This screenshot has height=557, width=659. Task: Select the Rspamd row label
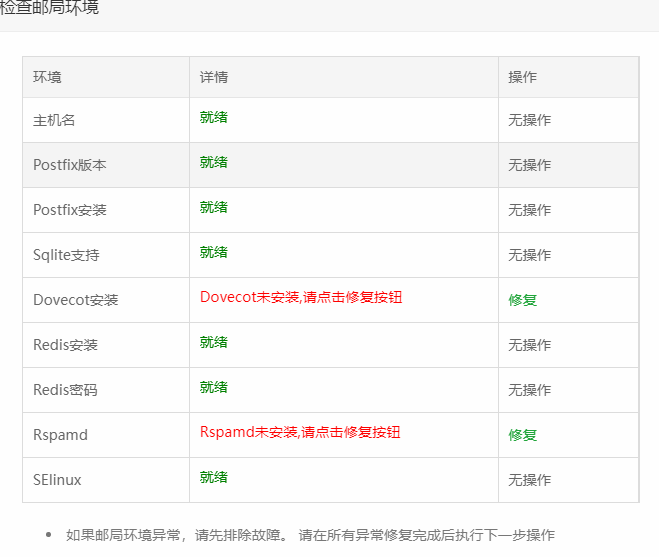point(61,435)
